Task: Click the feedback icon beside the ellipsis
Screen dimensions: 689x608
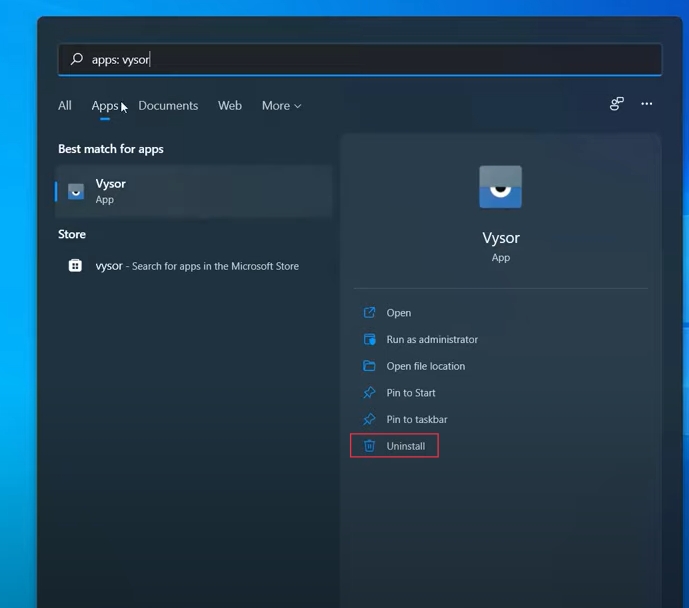Action: click(617, 104)
